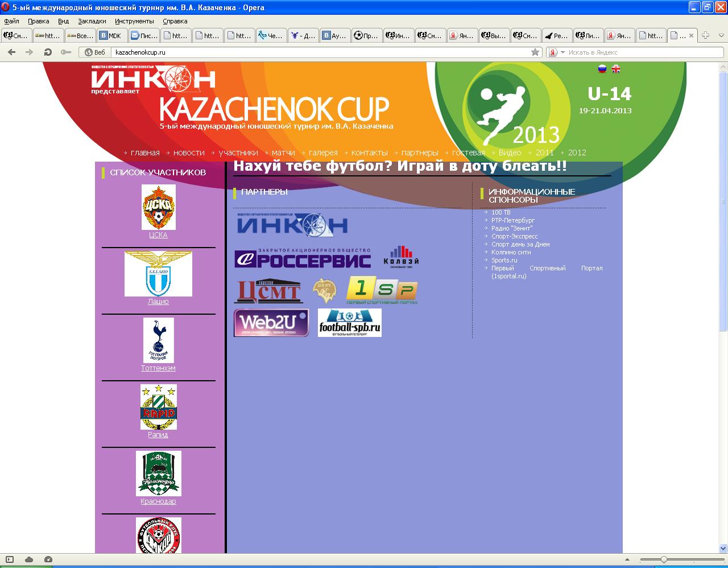The height and width of the screenshot is (568, 728).
Task: Click the Tottenham Hotspur crest
Action: [x=158, y=340]
